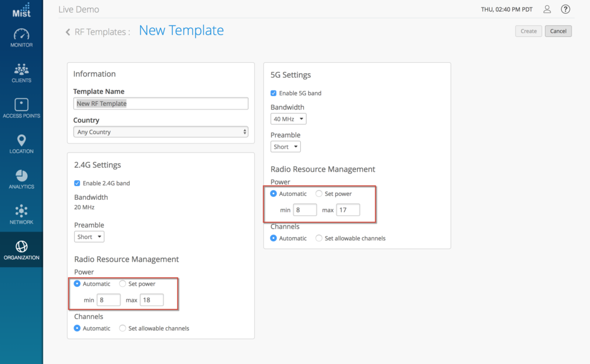Open the Organization globe icon
The image size is (590, 364).
[x=21, y=247]
